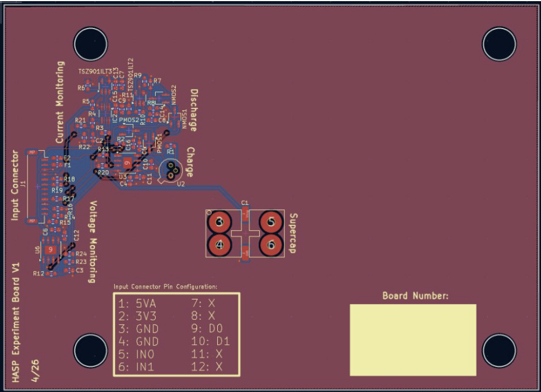Click the '3: GND' pin entry
This screenshot has height=392, width=541.
[x=138, y=329]
